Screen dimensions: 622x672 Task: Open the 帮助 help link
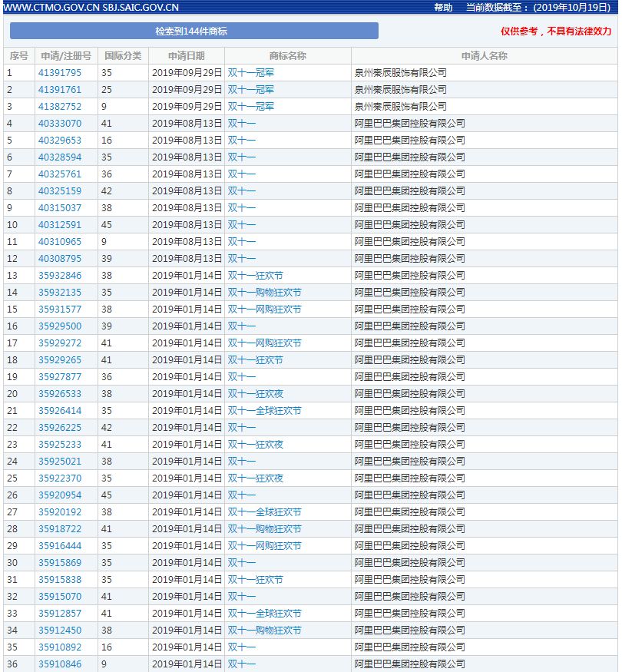pyautogui.click(x=443, y=7)
